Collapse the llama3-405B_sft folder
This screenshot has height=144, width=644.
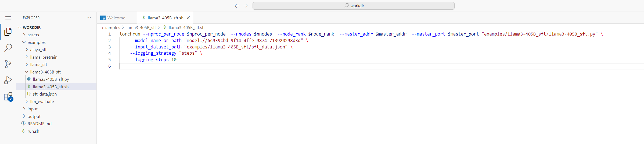(x=45, y=72)
